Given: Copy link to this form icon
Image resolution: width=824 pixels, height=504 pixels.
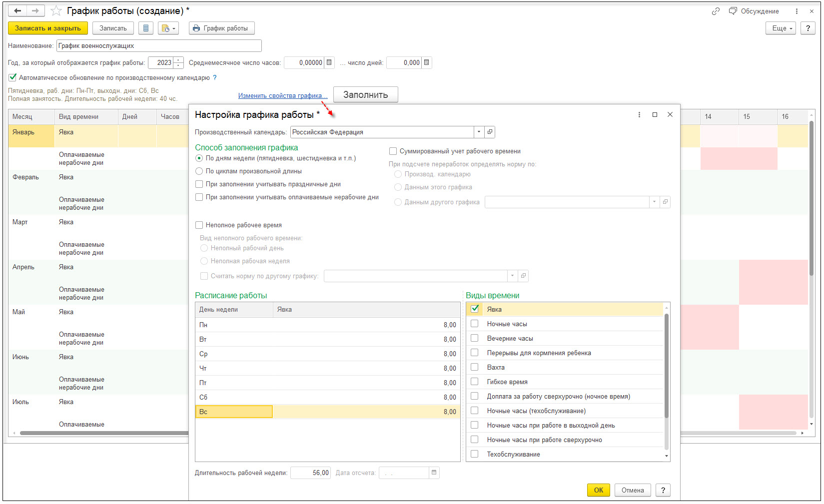Looking at the screenshot, I should pos(716,11).
